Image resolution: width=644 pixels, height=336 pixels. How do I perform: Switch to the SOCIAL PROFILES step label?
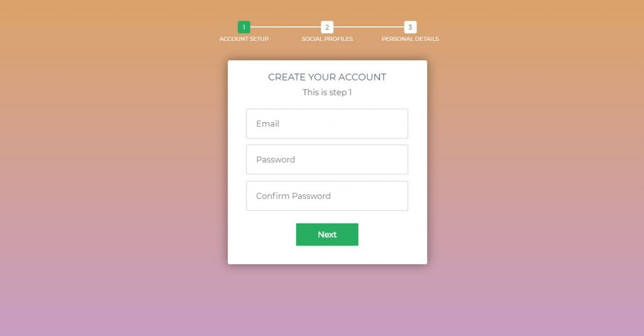tap(327, 38)
